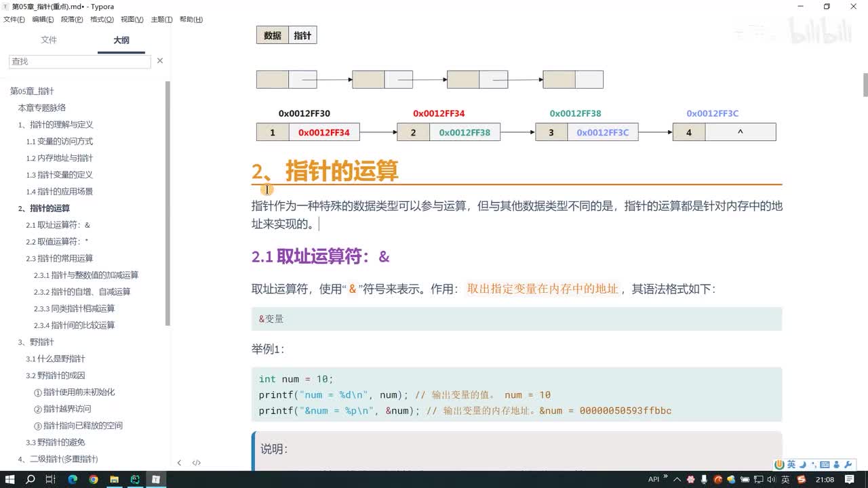Open Windows search from the taskbar
868x488 pixels.
(30, 479)
